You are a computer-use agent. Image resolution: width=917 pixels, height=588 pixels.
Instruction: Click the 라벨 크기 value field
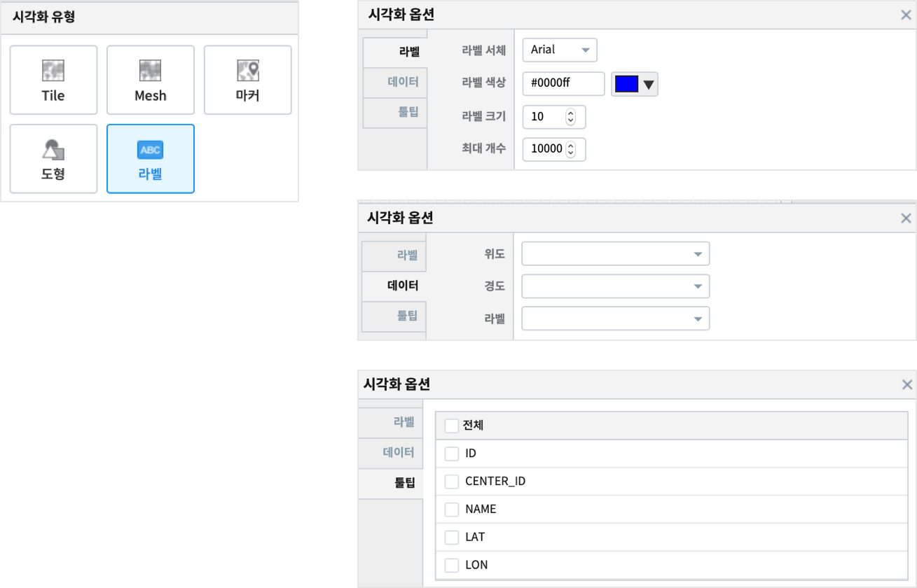(x=554, y=117)
